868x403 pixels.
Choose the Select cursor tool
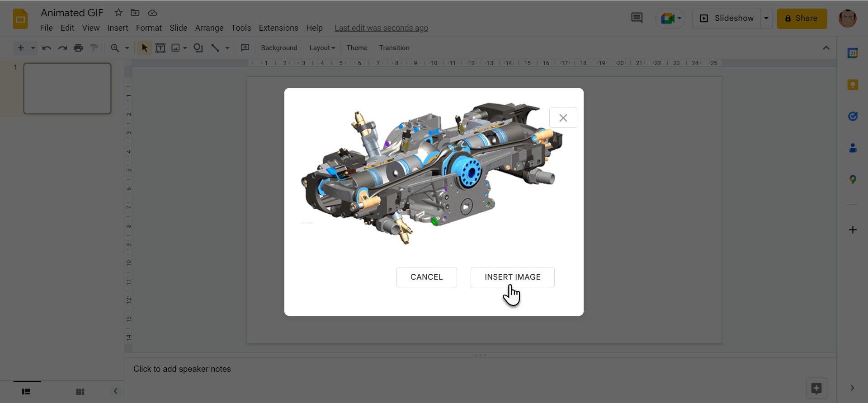click(x=144, y=48)
